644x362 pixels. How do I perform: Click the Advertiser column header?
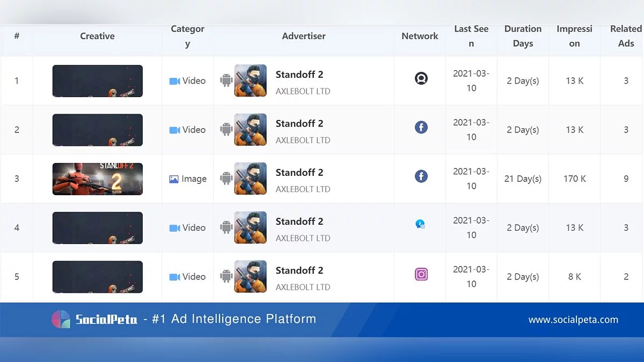coord(304,36)
